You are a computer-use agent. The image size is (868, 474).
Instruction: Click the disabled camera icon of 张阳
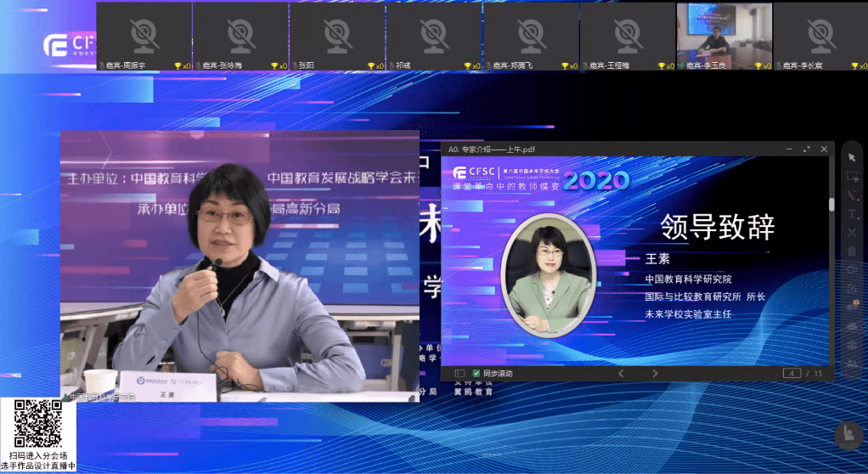pyautogui.click(x=338, y=36)
